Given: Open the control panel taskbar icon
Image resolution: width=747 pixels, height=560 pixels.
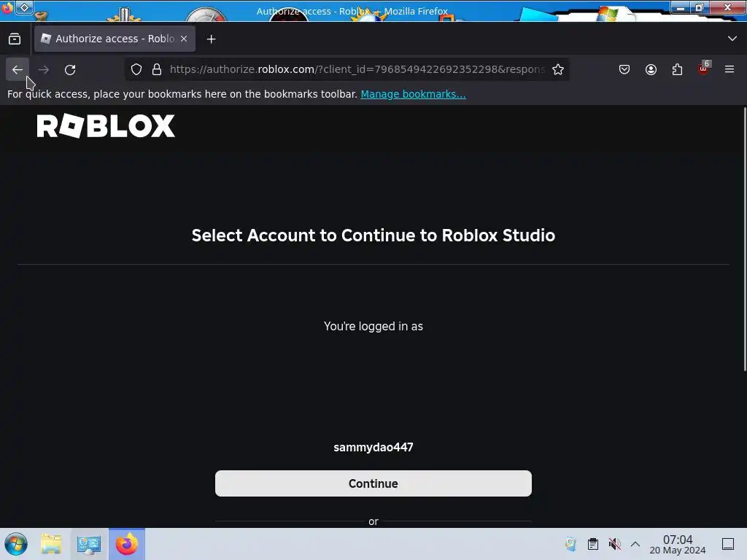Looking at the screenshot, I should [x=88, y=544].
